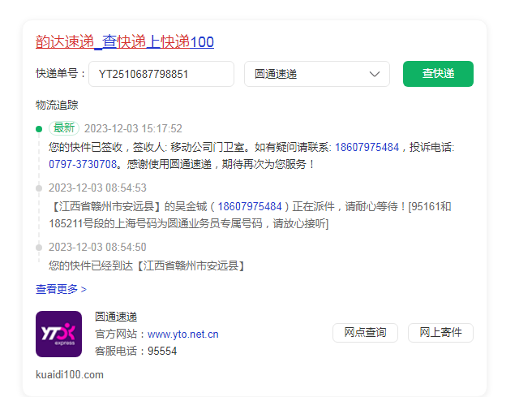This screenshot has width=532, height=397.
Task: Open the 韵达速递_查快递上快递100 title link
Action: [x=125, y=42]
